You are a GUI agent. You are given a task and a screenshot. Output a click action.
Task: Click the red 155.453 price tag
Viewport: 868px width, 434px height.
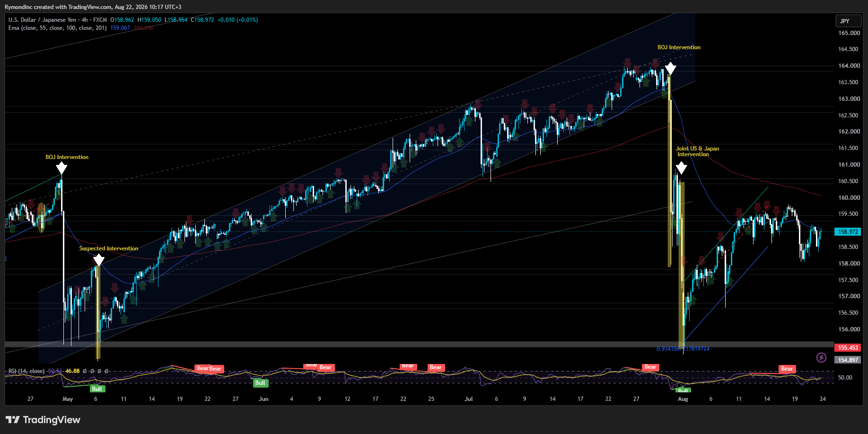click(x=848, y=348)
